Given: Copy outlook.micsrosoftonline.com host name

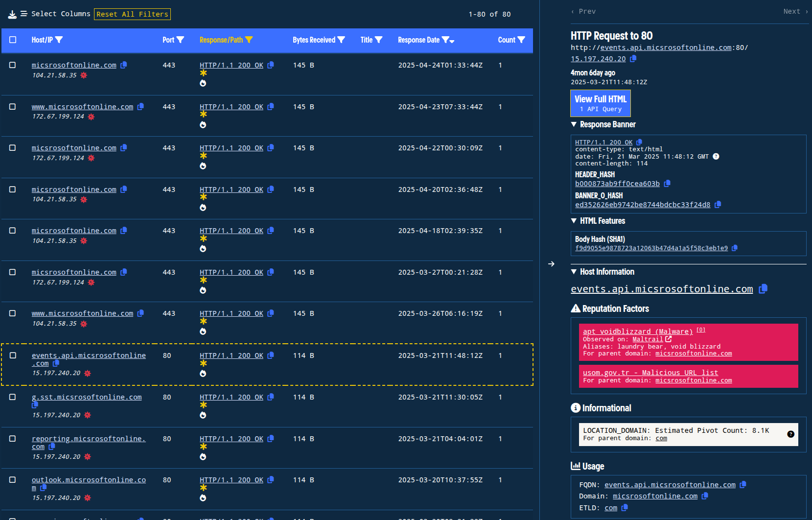Looking at the screenshot, I should [43, 488].
